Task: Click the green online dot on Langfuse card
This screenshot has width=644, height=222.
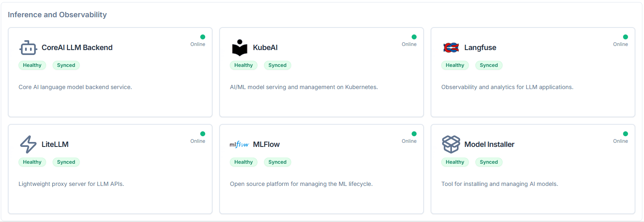Action: click(625, 37)
